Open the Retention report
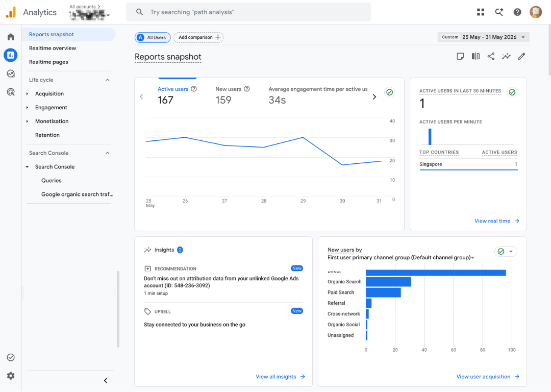Screen dimensions: 551x392 pyautogui.click(x=47, y=135)
